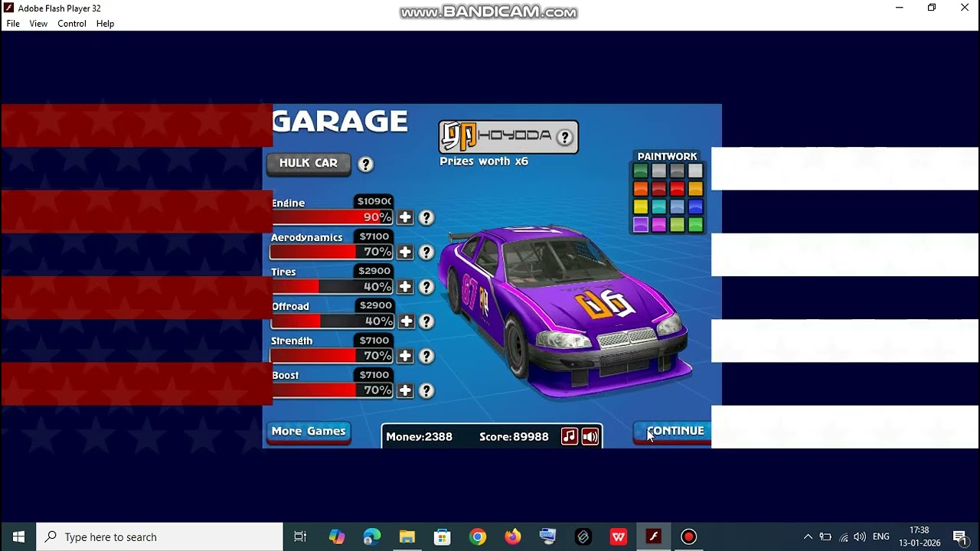Image resolution: width=980 pixels, height=551 pixels.
Task: Pick the yellow-green lime paint swatch
Action: click(x=677, y=225)
